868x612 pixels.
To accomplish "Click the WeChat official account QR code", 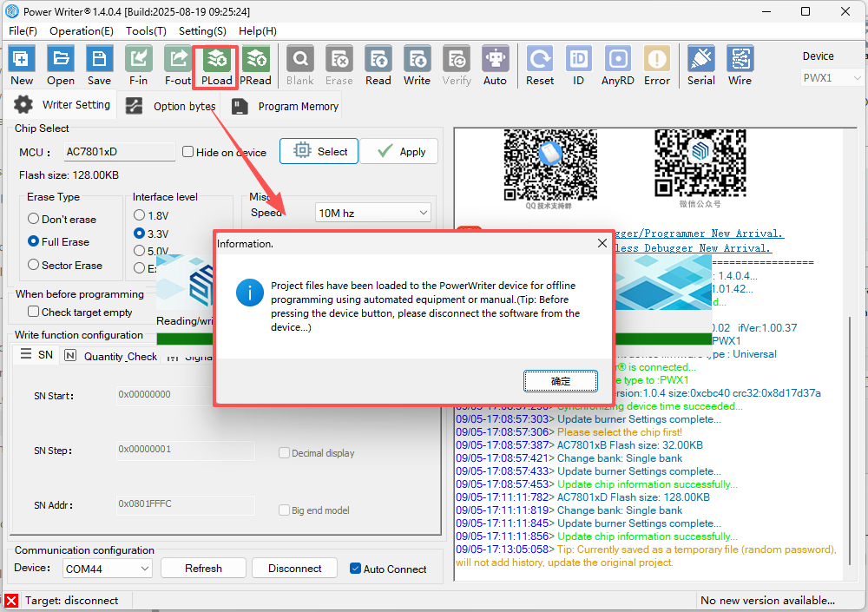I will click(700, 163).
